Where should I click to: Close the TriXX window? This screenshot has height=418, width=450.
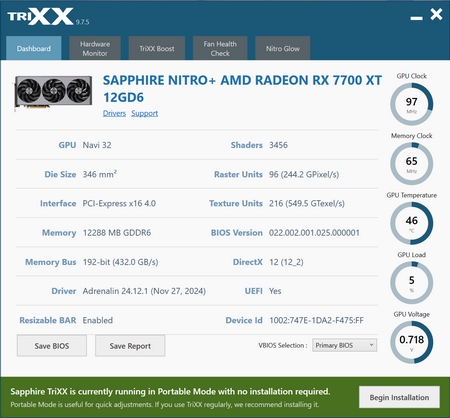pyautogui.click(x=436, y=14)
